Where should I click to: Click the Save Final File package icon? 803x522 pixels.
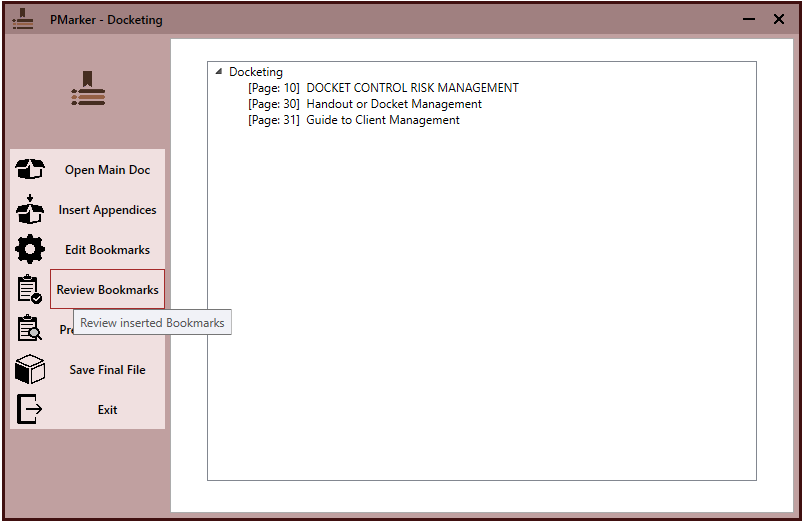30,369
